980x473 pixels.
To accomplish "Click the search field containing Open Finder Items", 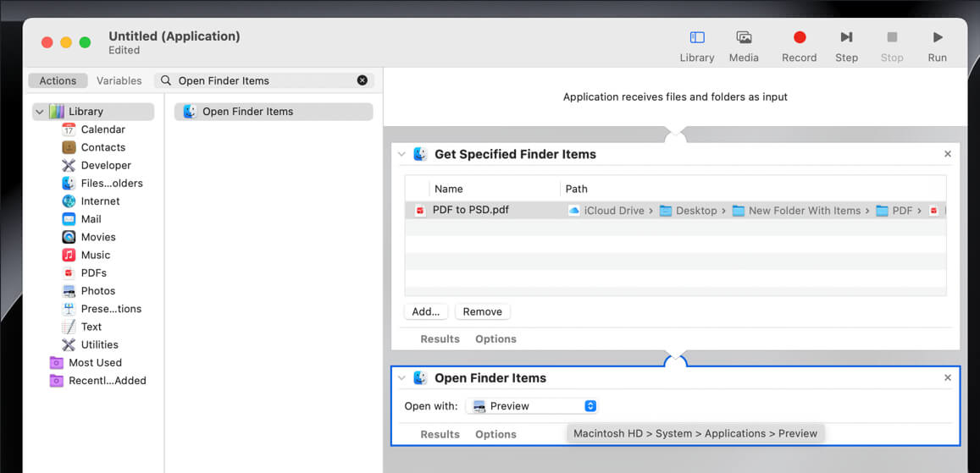I will coord(264,80).
